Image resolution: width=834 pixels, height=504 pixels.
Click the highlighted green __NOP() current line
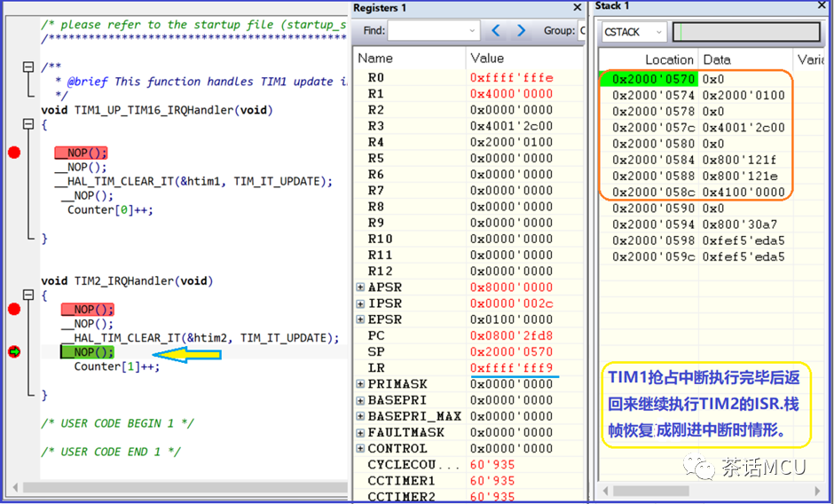[87, 351]
